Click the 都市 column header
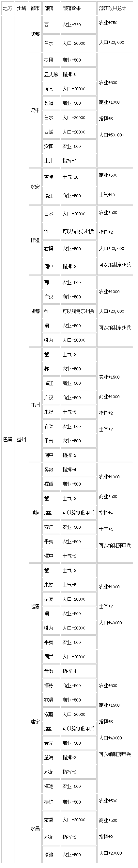 [x=35, y=9]
